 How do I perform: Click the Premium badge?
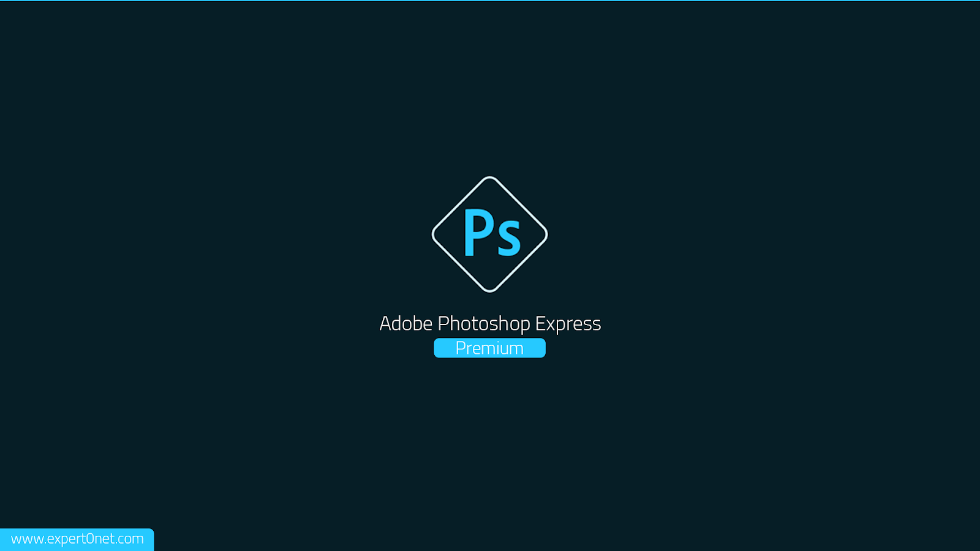(x=489, y=348)
